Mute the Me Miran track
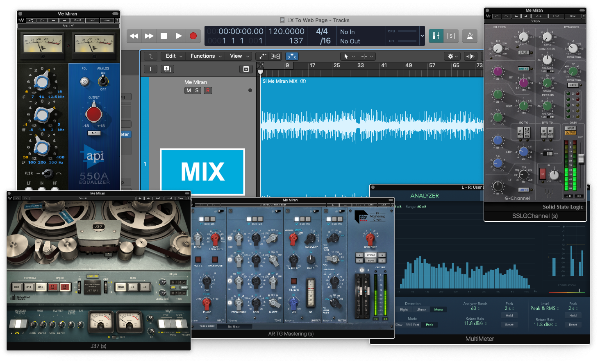This screenshot has height=364, width=600. pyautogui.click(x=189, y=90)
